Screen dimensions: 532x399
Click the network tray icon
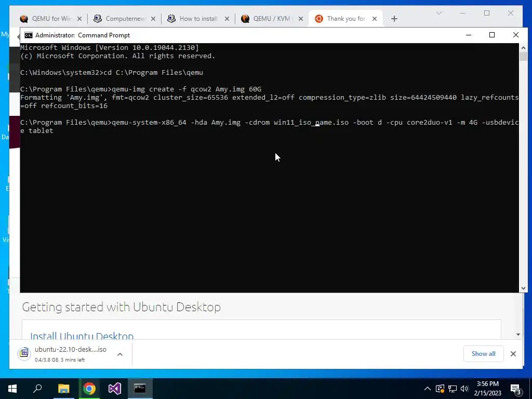click(x=453, y=389)
